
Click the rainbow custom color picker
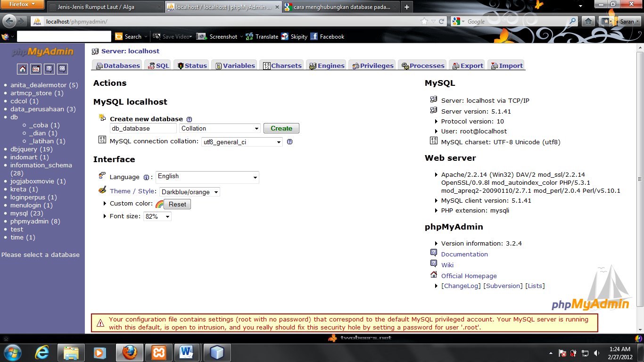[x=160, y=204]
